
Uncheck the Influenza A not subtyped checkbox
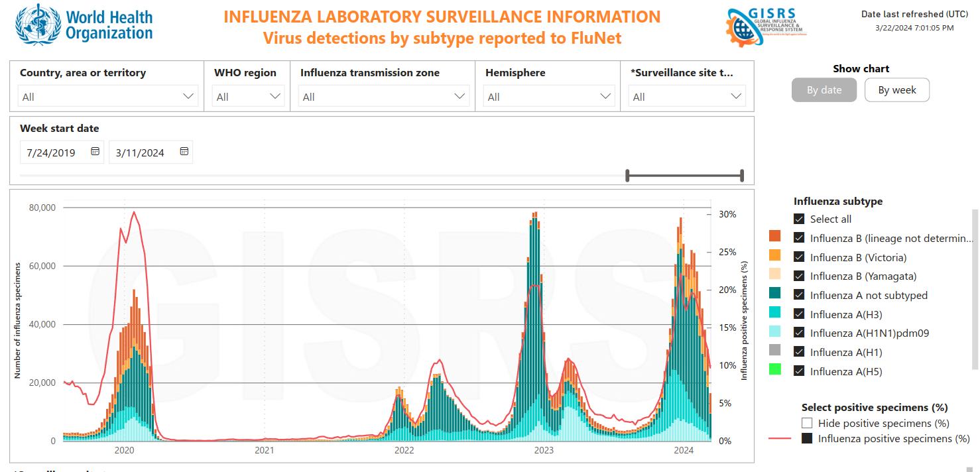point(799,295)
